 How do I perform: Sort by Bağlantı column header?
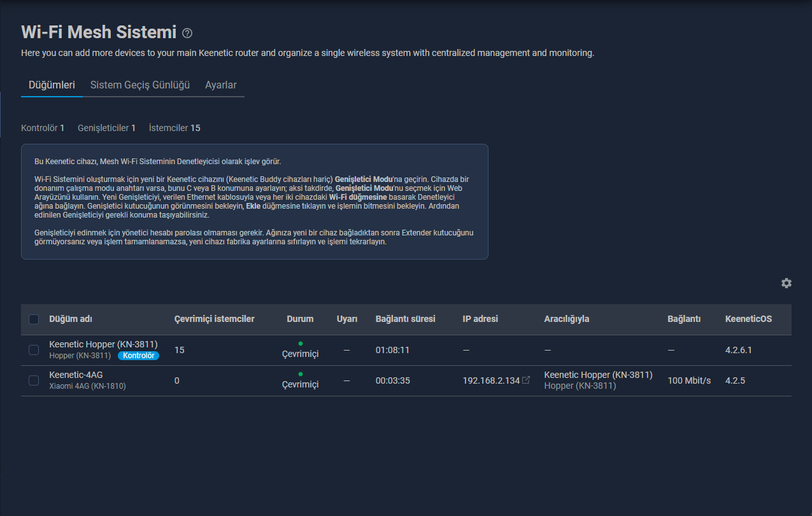click(684, 319)
